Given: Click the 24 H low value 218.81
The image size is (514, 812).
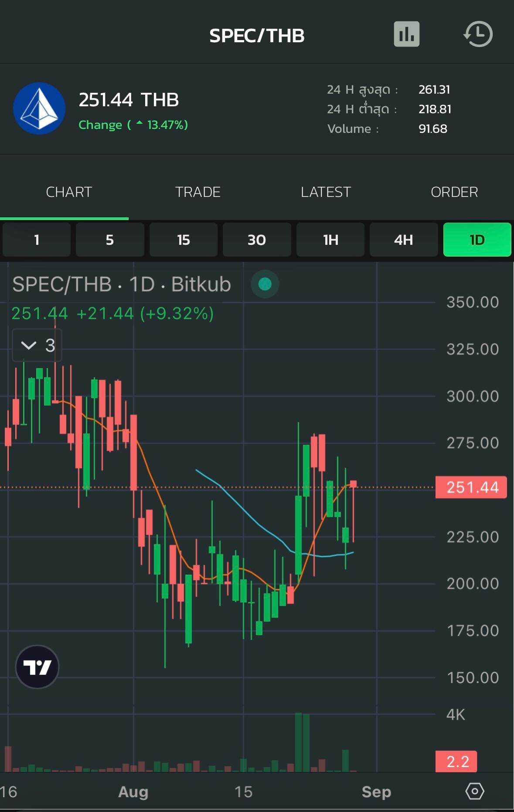Looking at the screenshot, I should tap(435, 109).
